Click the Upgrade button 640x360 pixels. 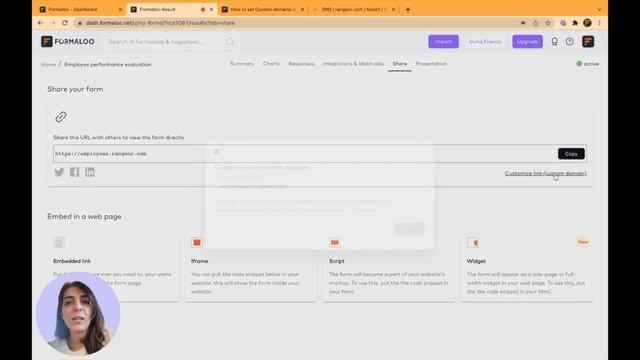527,42
